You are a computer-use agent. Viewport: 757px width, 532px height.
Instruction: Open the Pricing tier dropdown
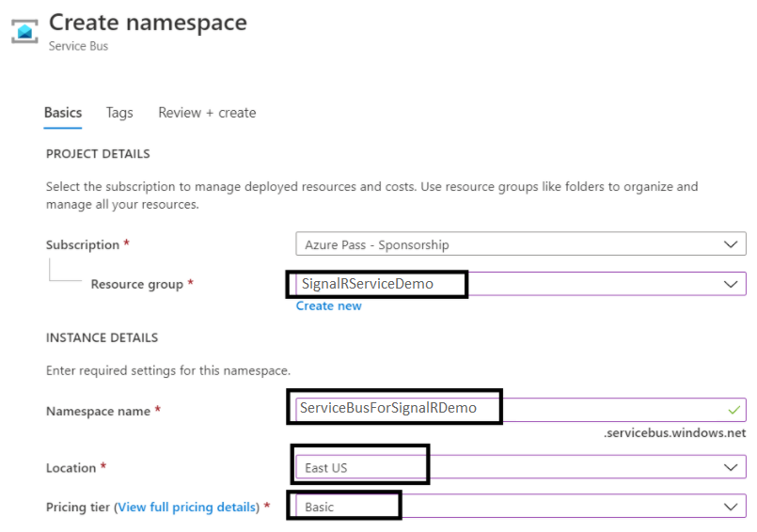pos(521,507)
